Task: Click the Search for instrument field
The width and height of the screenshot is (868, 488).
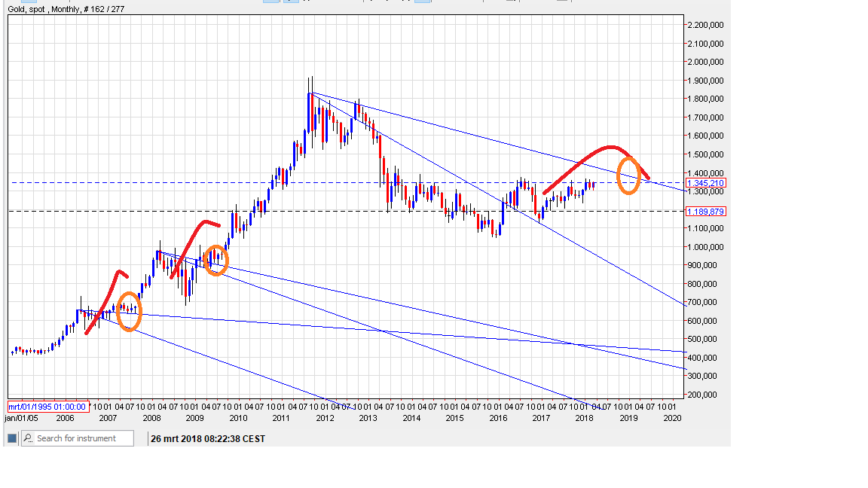Action: 83,438
